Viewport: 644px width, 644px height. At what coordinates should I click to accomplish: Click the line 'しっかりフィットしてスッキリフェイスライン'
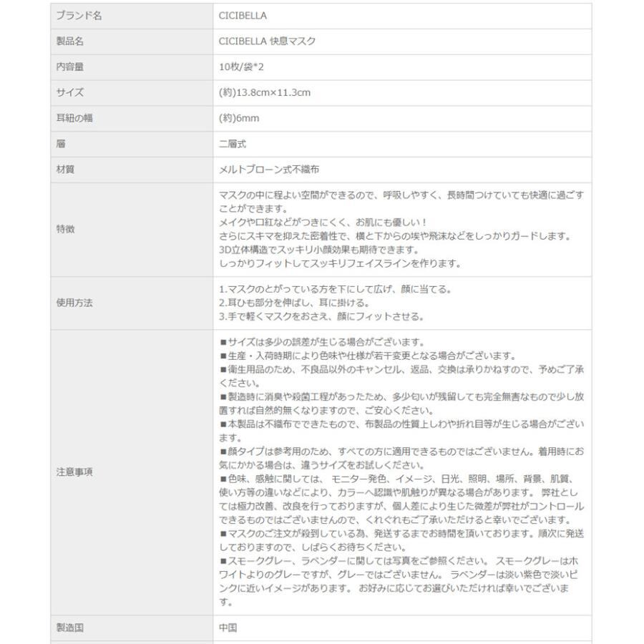click(341, 263)
